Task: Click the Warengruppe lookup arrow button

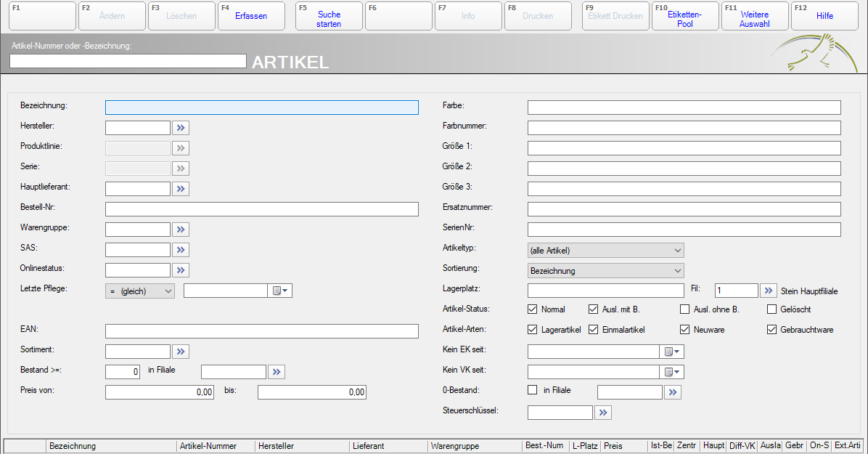Action: (181, 230)
